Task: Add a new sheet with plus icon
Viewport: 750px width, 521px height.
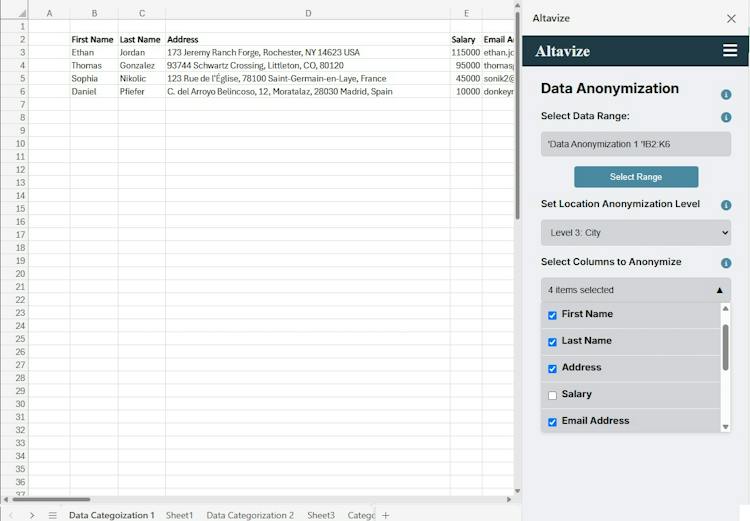Action: click(x=386, y=515)
